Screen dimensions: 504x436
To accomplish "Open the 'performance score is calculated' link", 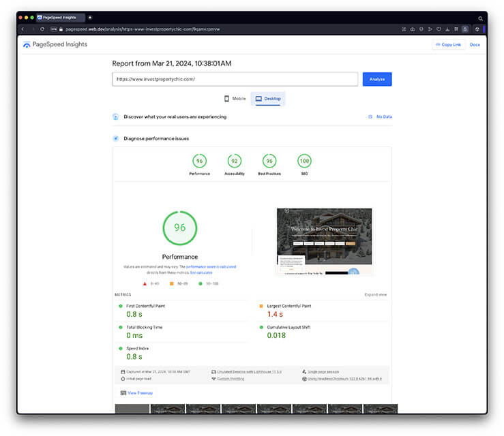I will pos(211,267).
